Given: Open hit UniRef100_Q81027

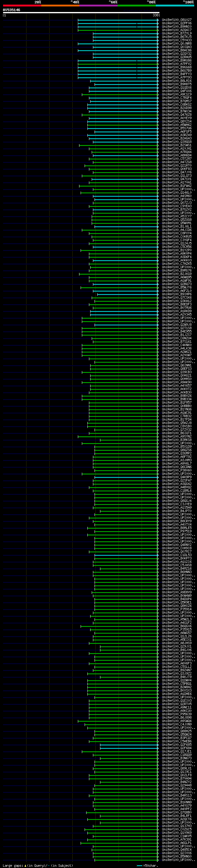Looking at the screenshot, I should click(x=177, y=20).
